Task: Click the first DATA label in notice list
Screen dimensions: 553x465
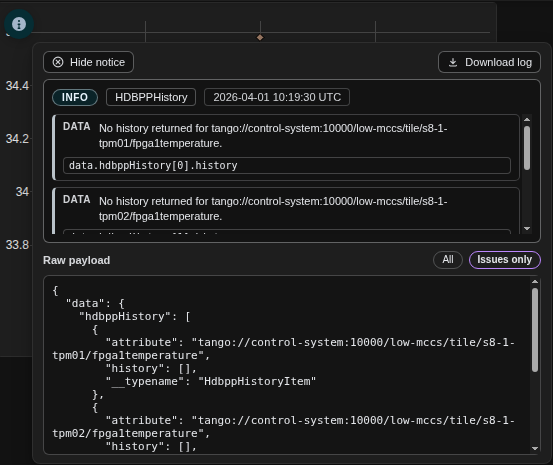Action: [x=77, y=127]
